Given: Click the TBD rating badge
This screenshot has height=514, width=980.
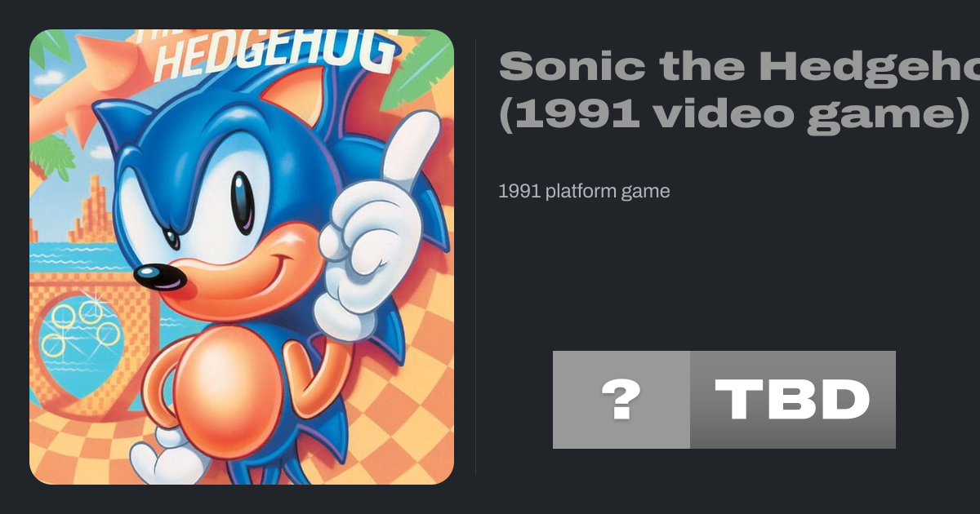Looking at the screenshot, I should pos(792,400).
